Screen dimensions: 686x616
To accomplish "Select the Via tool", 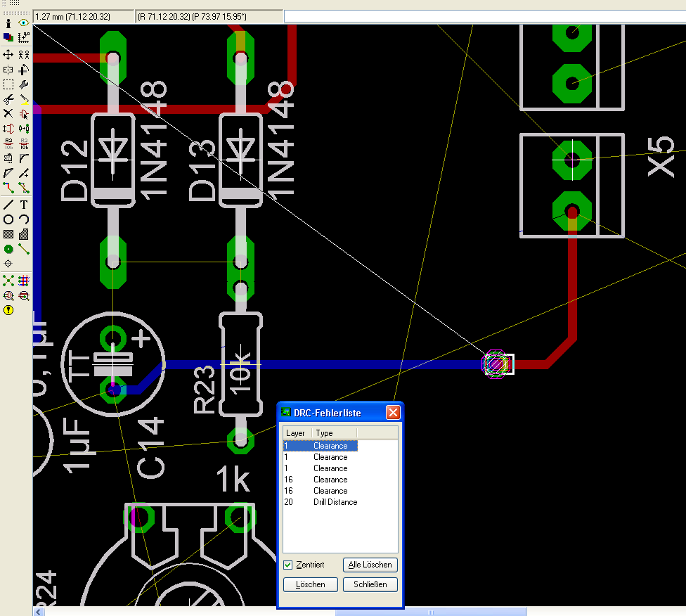I will pyautogui.click(x=8, y=249).
